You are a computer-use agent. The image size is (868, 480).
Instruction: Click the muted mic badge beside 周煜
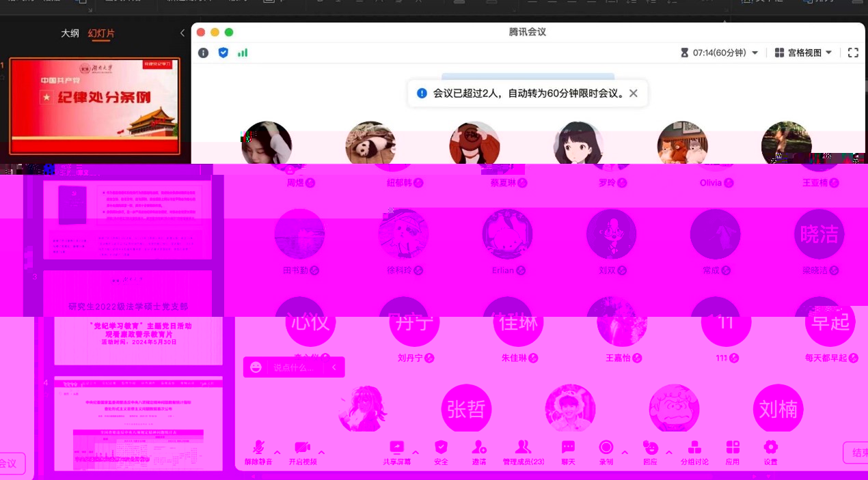(310, 183)
